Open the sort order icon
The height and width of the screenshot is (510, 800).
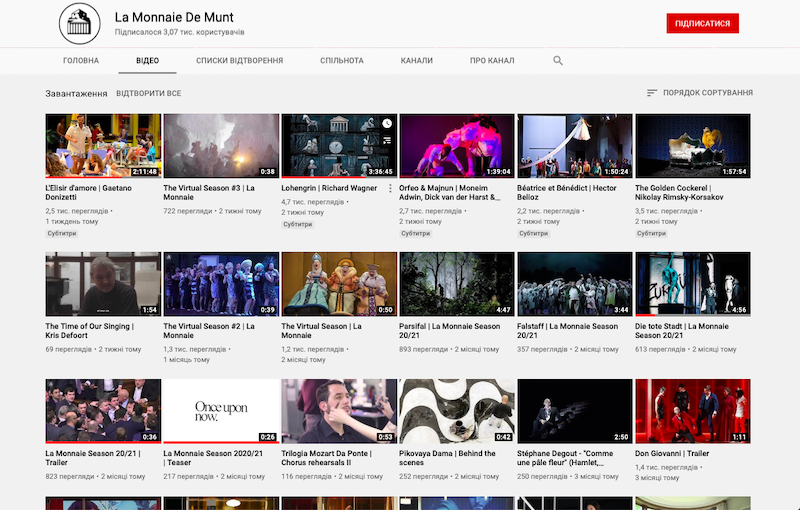[652, 93]
